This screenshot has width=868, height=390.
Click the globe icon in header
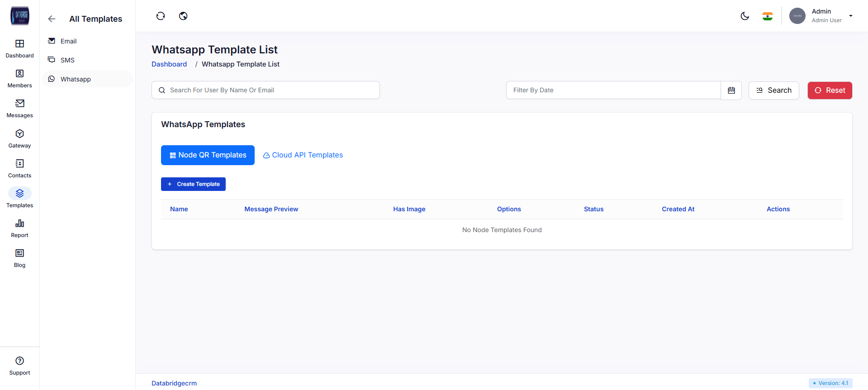[183, 16]
